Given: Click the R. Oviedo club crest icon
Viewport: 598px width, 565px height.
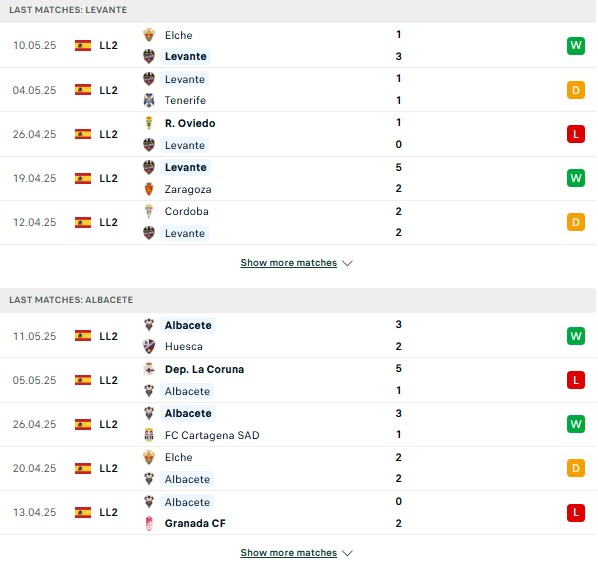Looking at the screenshot, I should tap(149, 123).
